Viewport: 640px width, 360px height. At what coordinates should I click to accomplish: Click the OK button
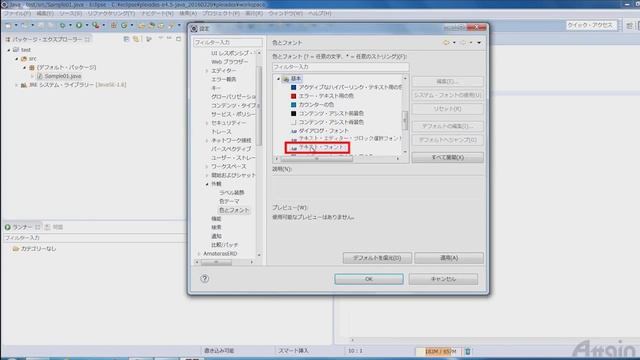(369, 279)
